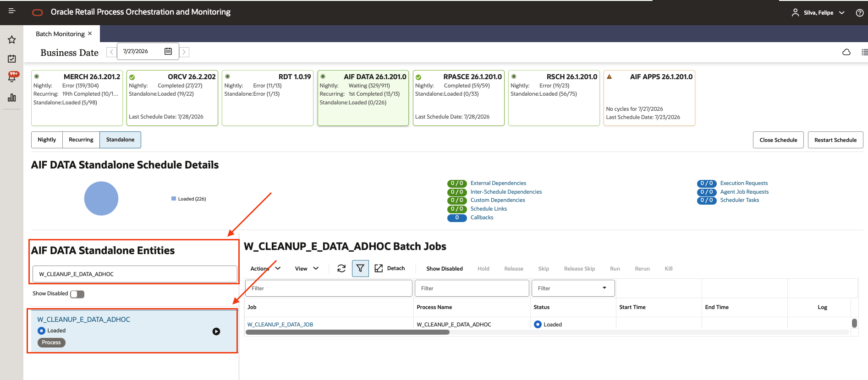Click Skip in the jobs toolbar
868x380 pixels.
click(x=544, y=269)
